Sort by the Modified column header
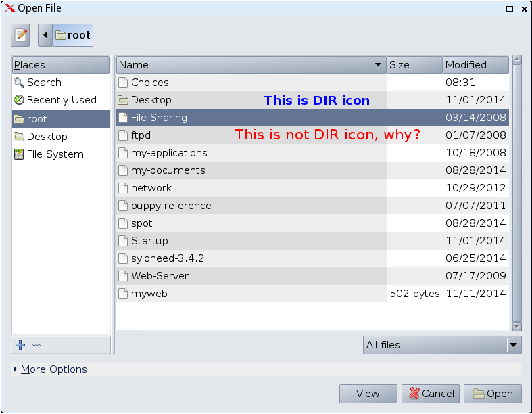 tap(476, 65)
